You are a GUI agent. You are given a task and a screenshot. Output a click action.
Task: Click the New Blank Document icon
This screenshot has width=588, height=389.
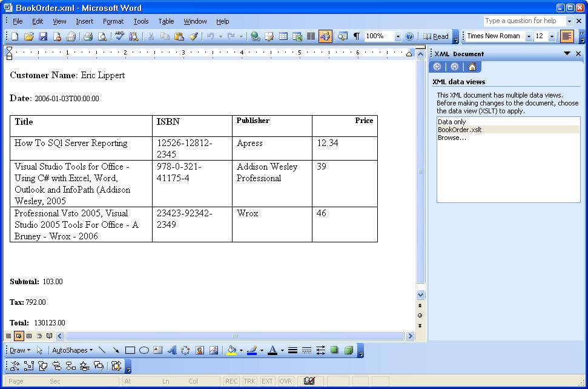pos(15,36)
